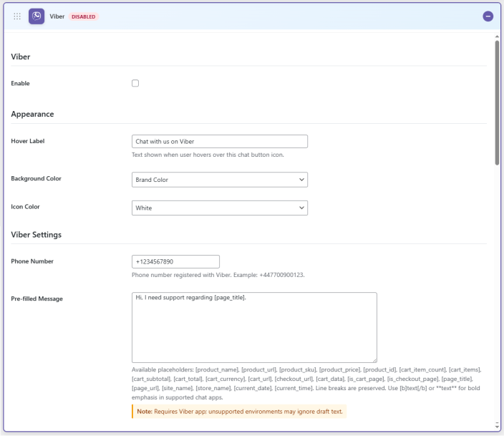
Task: Focus the Phone Number input field
Action: point(175,262)
